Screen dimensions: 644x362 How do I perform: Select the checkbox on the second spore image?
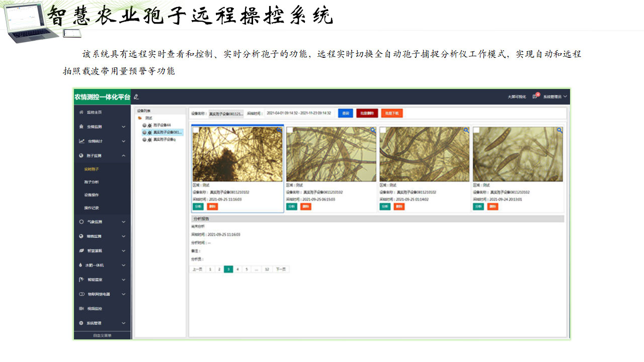289,130
